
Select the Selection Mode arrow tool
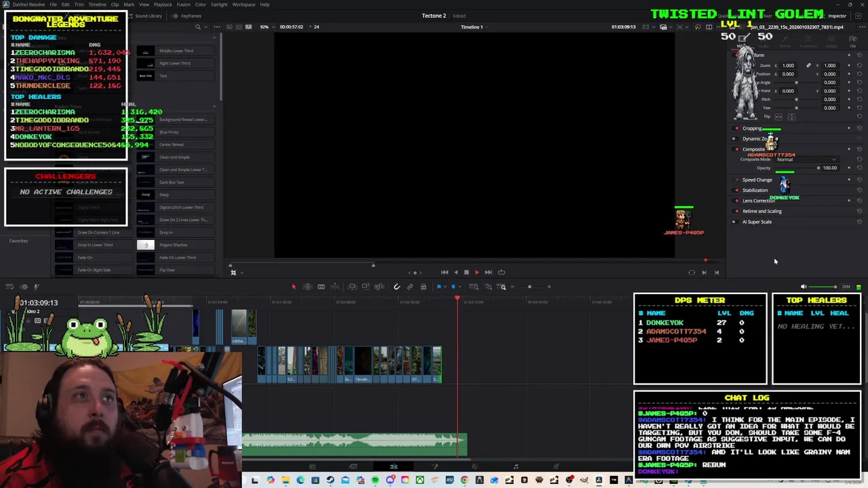click(294, 287)
